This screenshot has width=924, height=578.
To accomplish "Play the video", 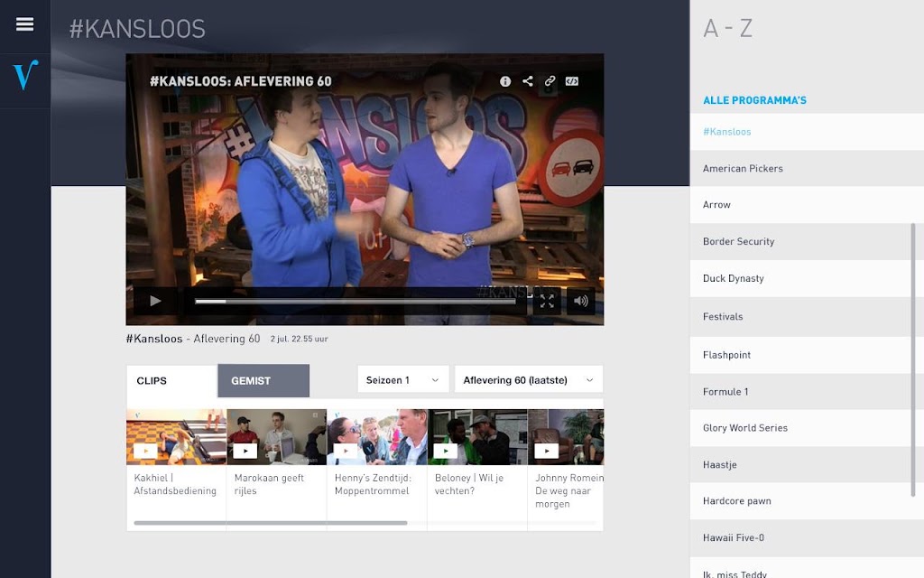I will point(155,301).
